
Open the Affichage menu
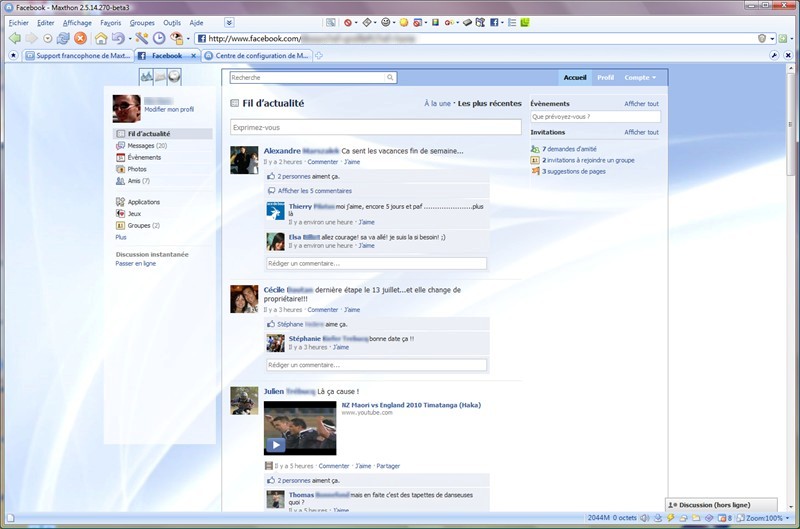tap(77, 23)
